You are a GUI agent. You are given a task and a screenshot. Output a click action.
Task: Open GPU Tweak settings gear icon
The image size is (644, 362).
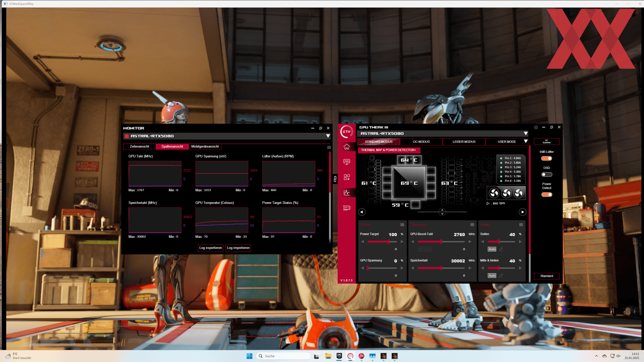[x=536, y=127]
